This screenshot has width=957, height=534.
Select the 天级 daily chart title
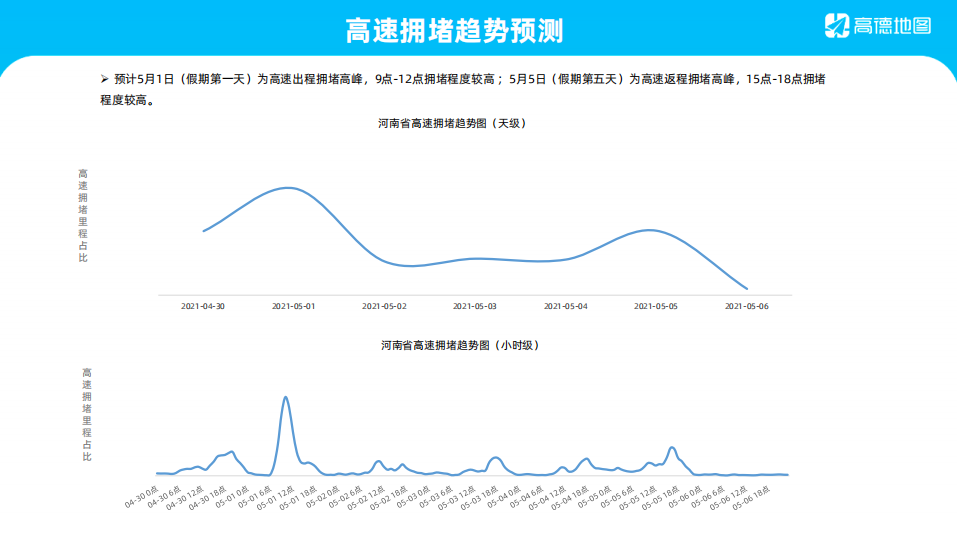click(452, 124)
